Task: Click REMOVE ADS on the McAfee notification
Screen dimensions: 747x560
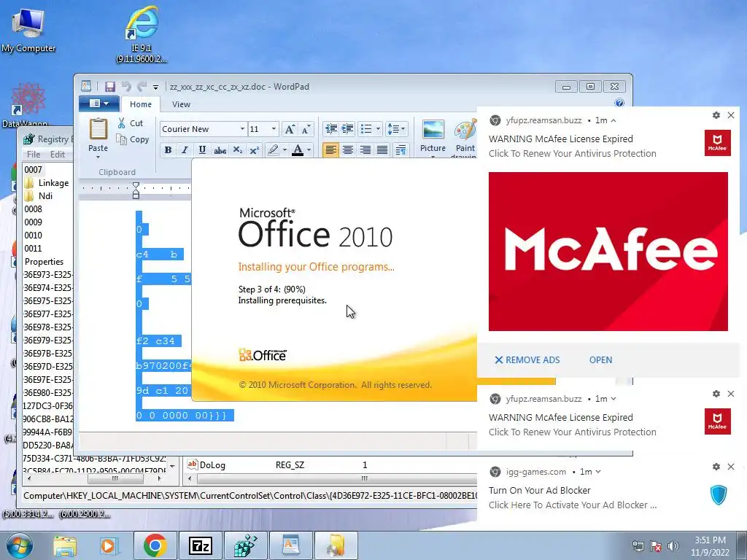Action: pyautogui.click(x=527, y=360)
